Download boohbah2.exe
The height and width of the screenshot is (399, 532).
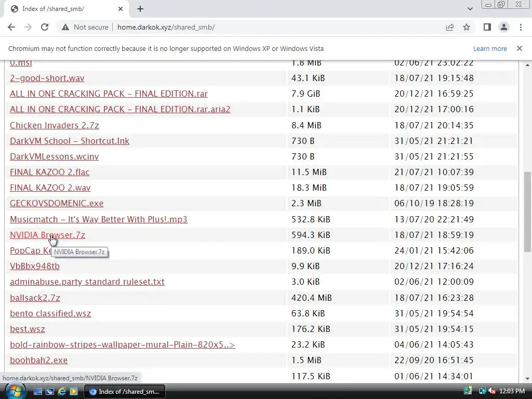38,360
